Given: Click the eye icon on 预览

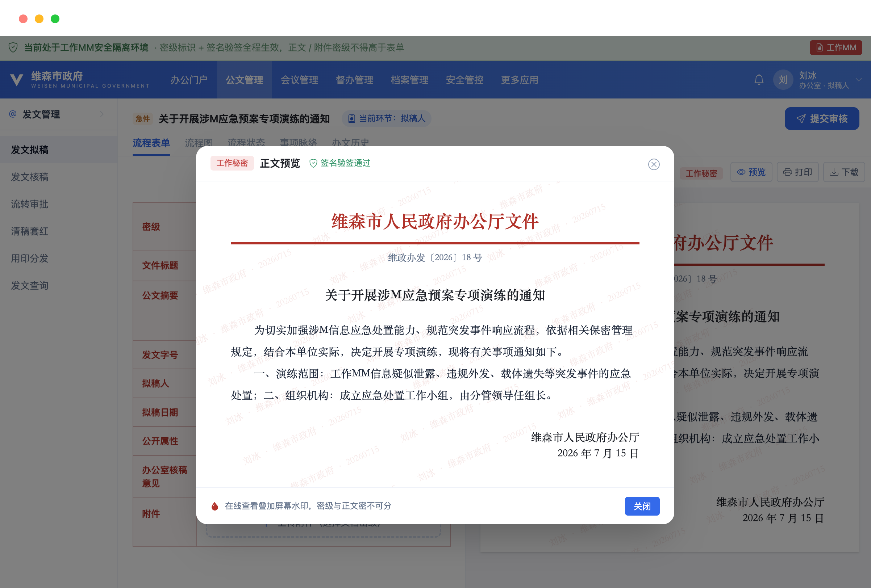Looking at the screenshot, I should tap(741, 172).
